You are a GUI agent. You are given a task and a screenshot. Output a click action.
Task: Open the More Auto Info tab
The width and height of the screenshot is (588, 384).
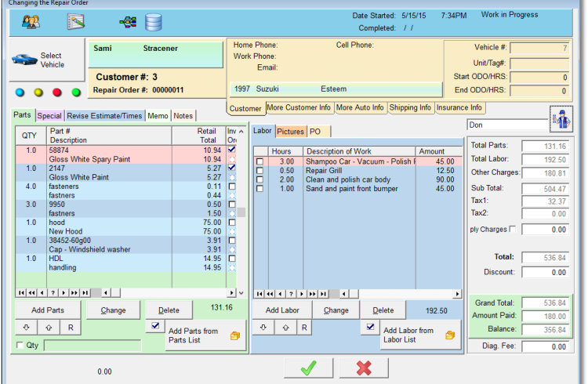[x=360, y=107]
